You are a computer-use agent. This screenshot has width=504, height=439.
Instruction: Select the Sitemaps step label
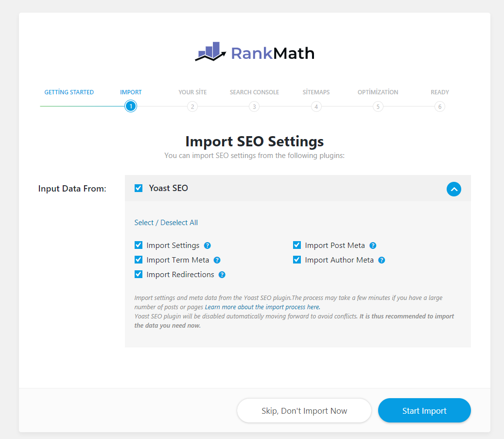point(316,92)
